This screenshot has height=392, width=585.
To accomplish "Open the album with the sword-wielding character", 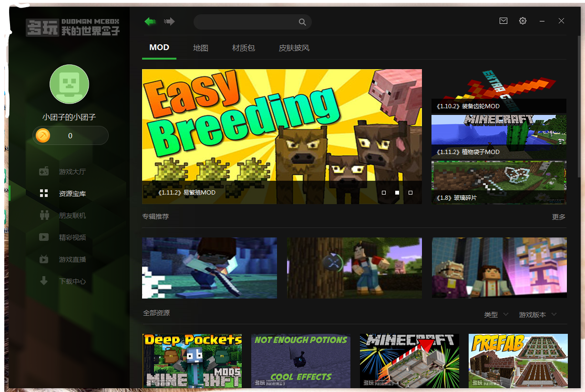I will tap(209, 268).
